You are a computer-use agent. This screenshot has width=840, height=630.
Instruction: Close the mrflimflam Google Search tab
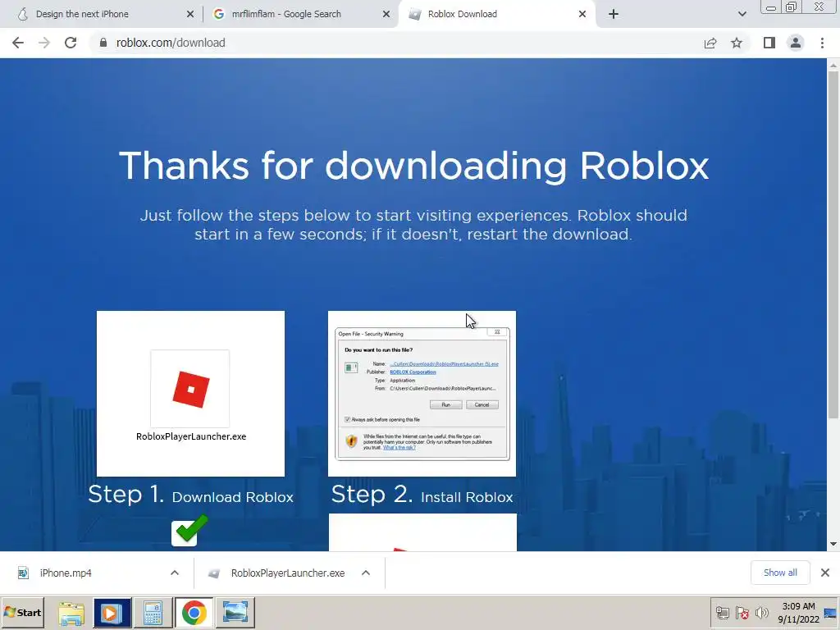coord(386,14)
